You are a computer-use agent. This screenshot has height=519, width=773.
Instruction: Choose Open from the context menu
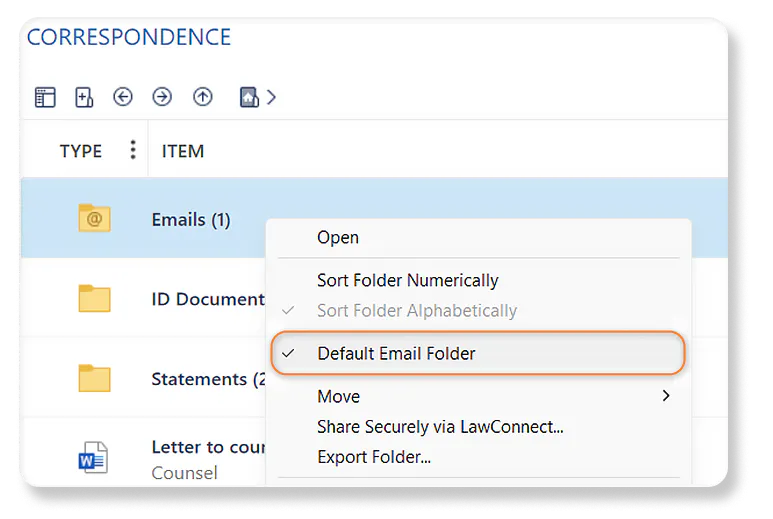coord(338,238)
